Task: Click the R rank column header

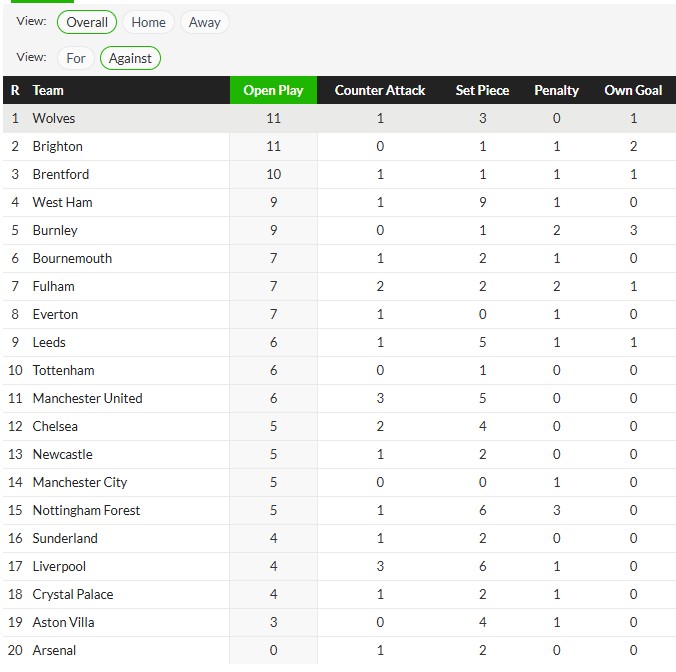Action: [x=15, y=90]
